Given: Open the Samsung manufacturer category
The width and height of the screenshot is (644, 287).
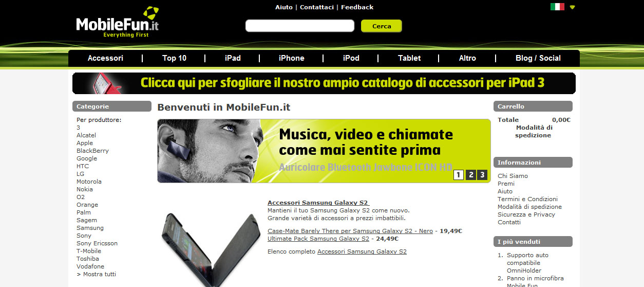Looking at the screenshot, I should [90, 228].
